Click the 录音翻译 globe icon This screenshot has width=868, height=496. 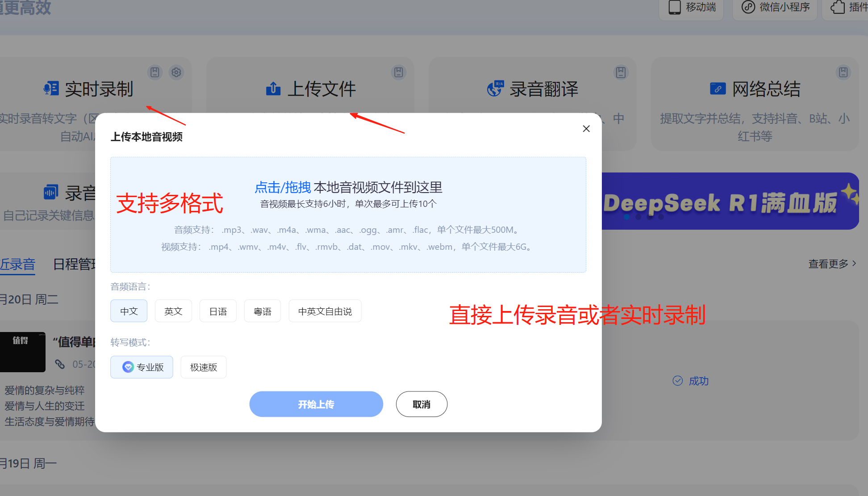(x=495, y=88)
